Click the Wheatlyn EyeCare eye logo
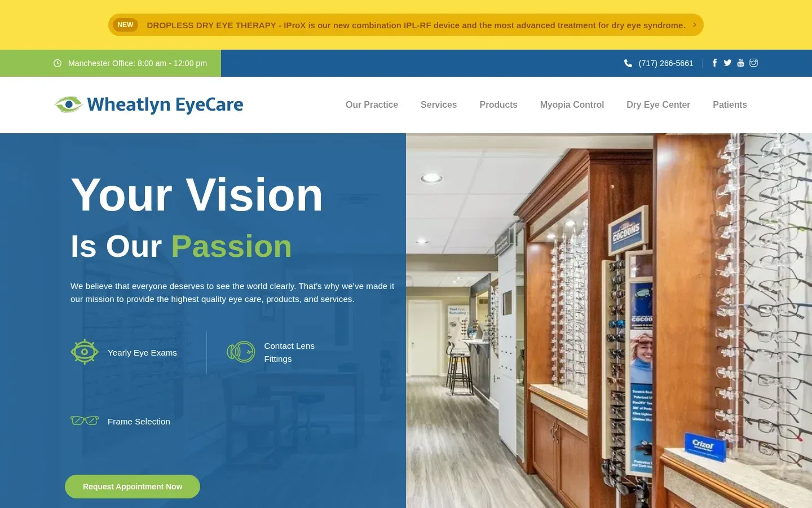Screen dimensions: 812x508 (x=68, y=104)
